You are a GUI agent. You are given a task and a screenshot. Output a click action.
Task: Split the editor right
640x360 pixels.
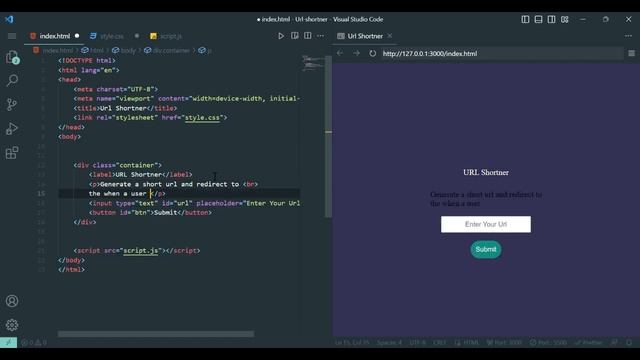click(307, 36)
